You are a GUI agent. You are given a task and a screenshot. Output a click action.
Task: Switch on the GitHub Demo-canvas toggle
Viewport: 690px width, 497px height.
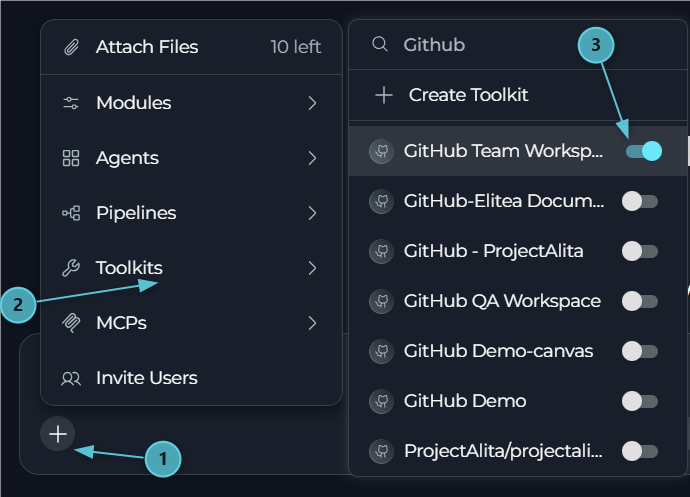(x=640, y=351)
